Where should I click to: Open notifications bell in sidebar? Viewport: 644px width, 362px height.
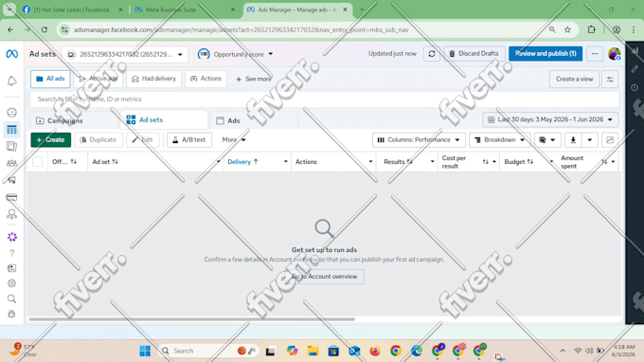coord(11,81)
